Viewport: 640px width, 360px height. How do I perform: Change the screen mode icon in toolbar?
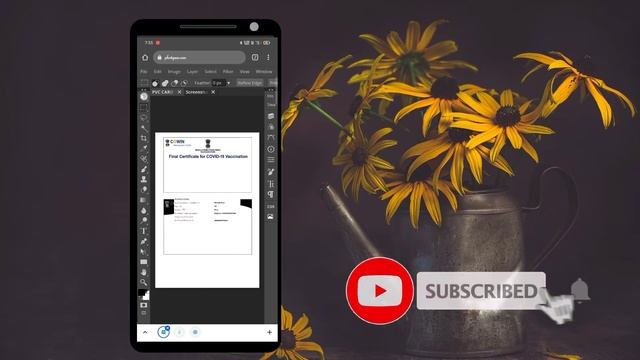[144, 313]
